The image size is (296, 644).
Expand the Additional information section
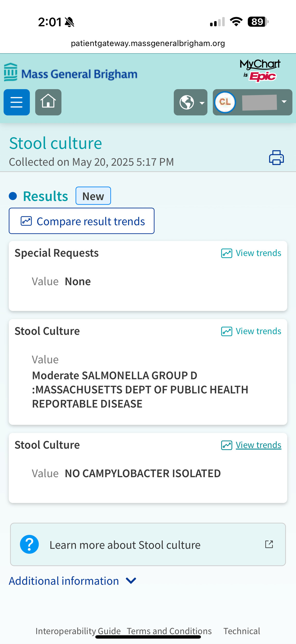tap(73, 581)
